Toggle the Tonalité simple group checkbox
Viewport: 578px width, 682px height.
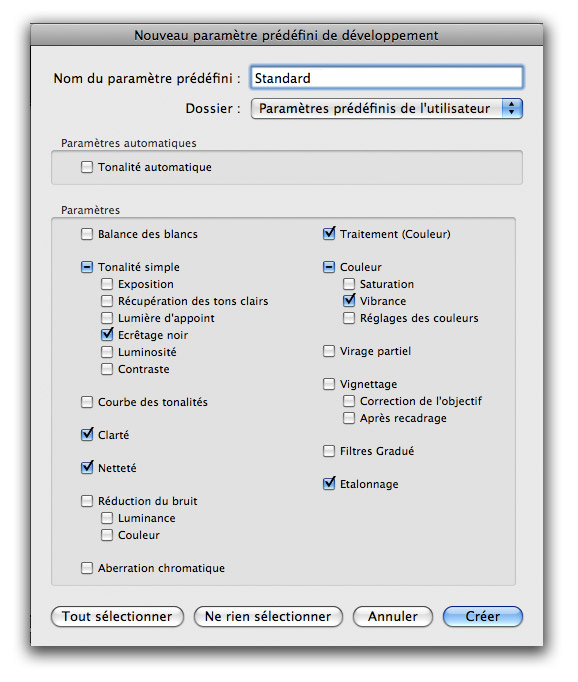point(87,267)
